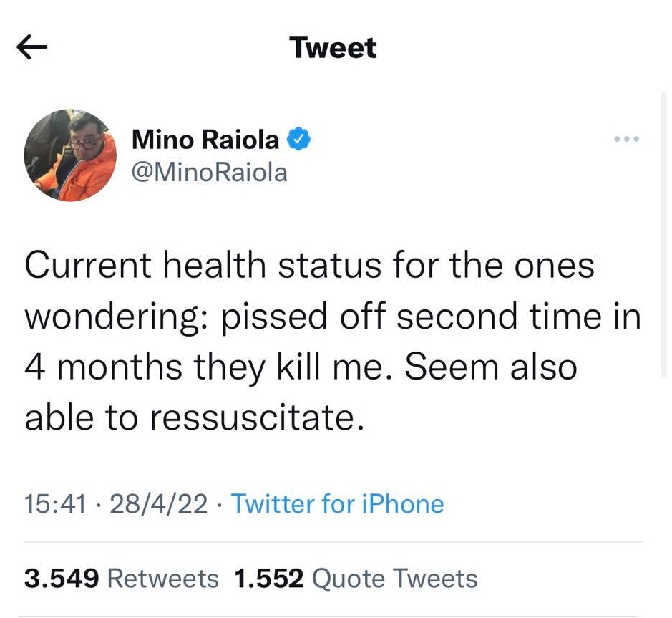View the Quote Tweets list
The height and width of the screenshot is (618, 672).
click(395, 578)
